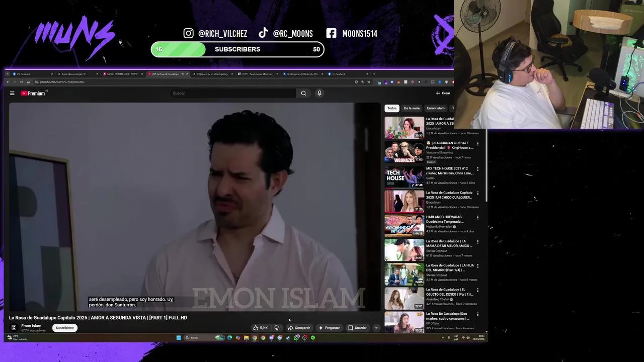Go back in browser history
Image resolution: width=644 pixels, height=362 pixels.
(x=8, y=82)
